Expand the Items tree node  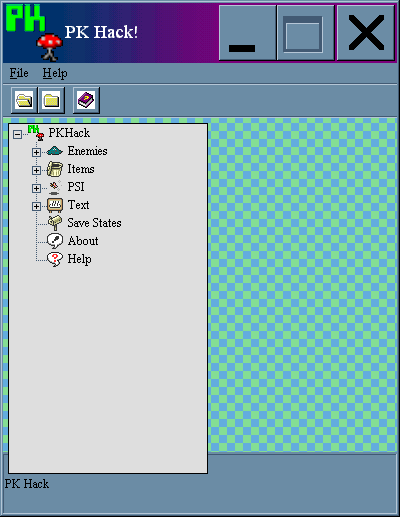(x=36, y=170)
